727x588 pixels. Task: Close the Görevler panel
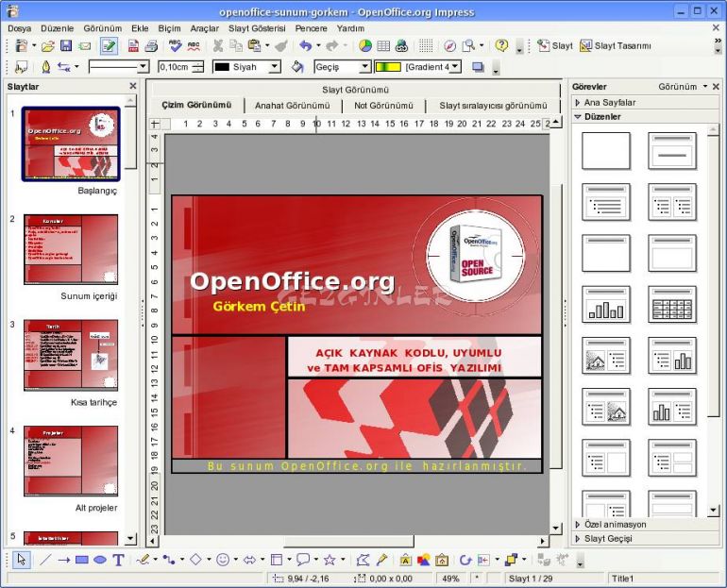pyautogui.click(x=716, y=87)
